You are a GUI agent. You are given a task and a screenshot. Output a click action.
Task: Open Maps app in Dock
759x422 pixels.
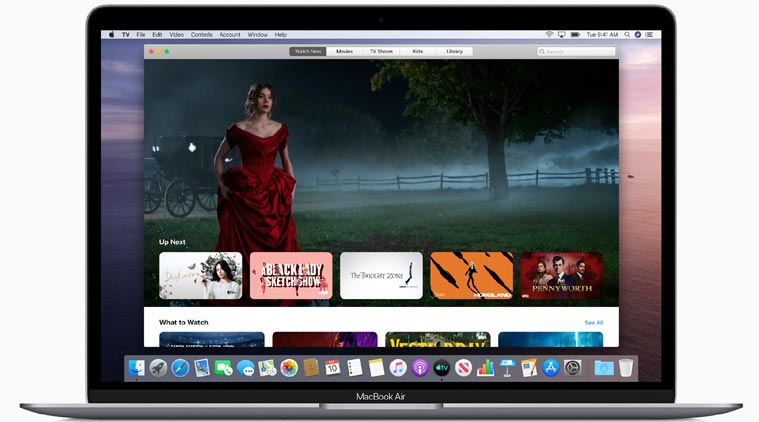[267, 368]
